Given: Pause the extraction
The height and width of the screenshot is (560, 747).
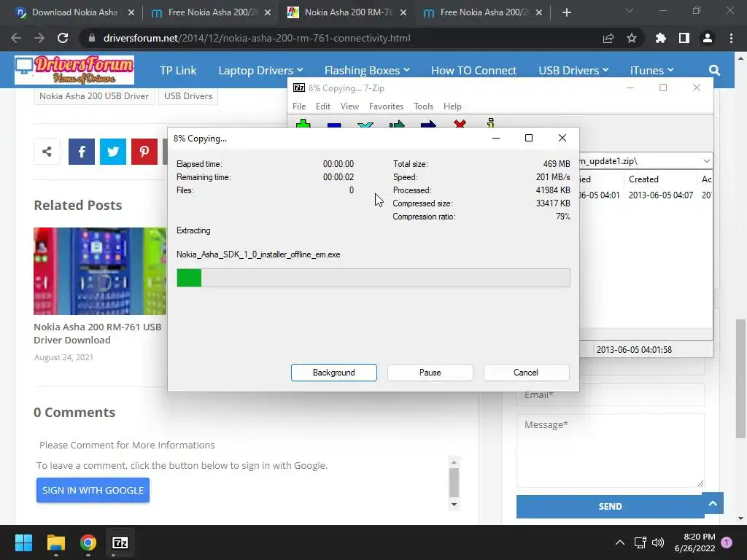Looking at the screenshot, I should [x=430, y=373].
